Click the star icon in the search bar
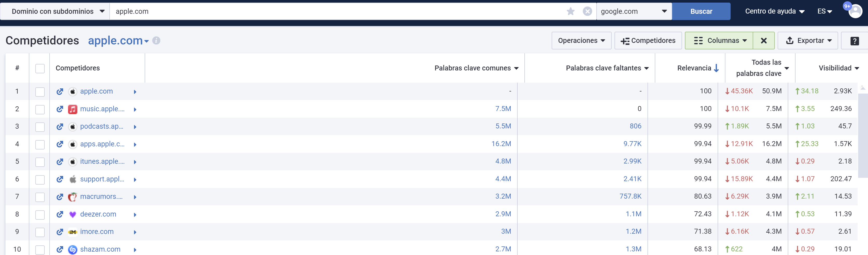Screen dimensions: 868x255 570,11
